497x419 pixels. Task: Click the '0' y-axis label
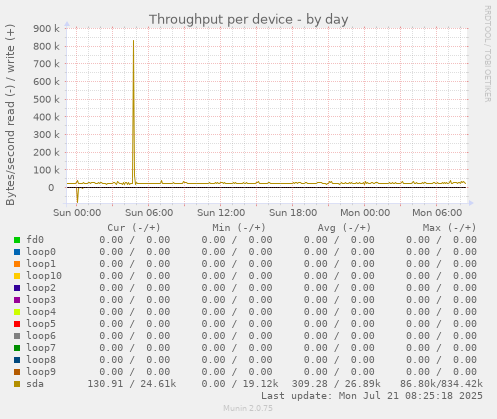(x=51, y=188)
